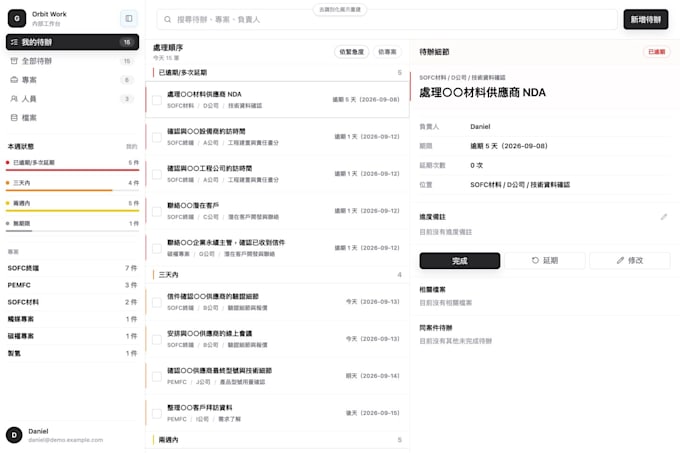The image size is (680, 453).
Task: Click the pencil icon beside 進度備註
Action: pyautogui.click(x=664, y=217)
